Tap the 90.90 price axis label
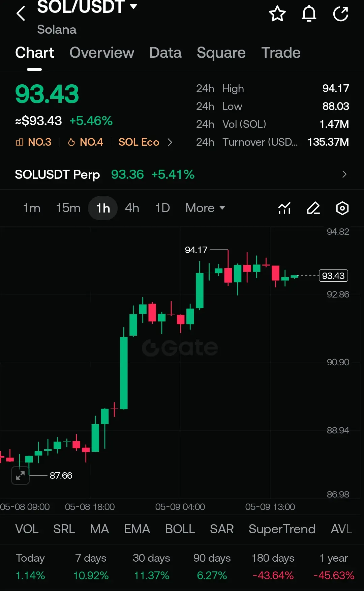 coord(338,362)
